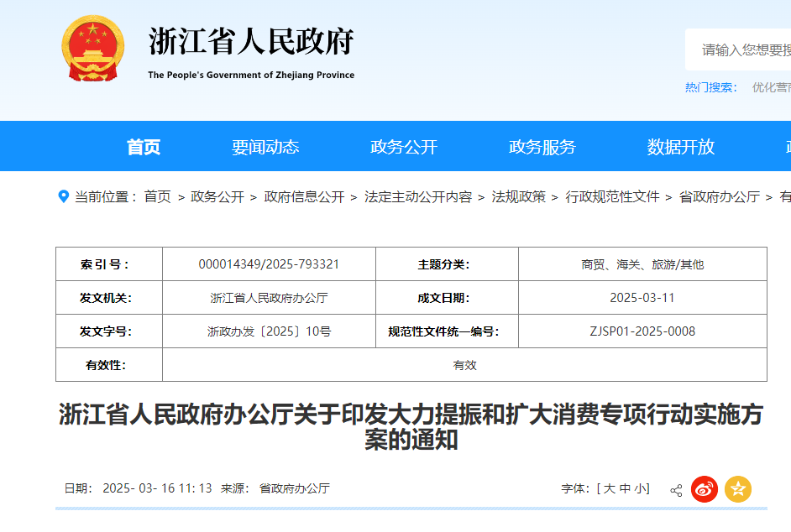Open the 要闻动态 section
791x532 pixels.
point(267,146)
